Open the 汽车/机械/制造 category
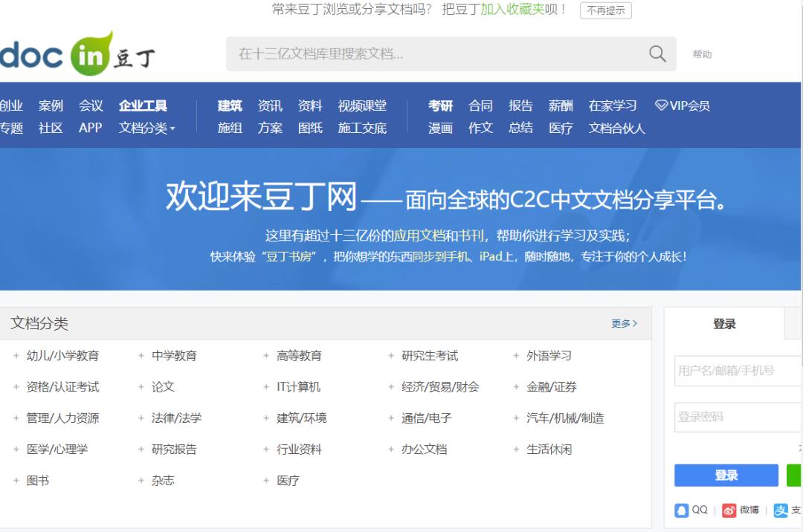803x532 pixels. pyautogui.click(x=565, y=418)
